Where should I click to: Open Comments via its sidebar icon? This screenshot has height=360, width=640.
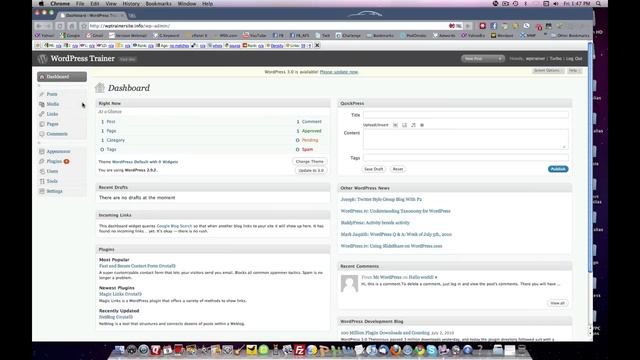point(42,134)
